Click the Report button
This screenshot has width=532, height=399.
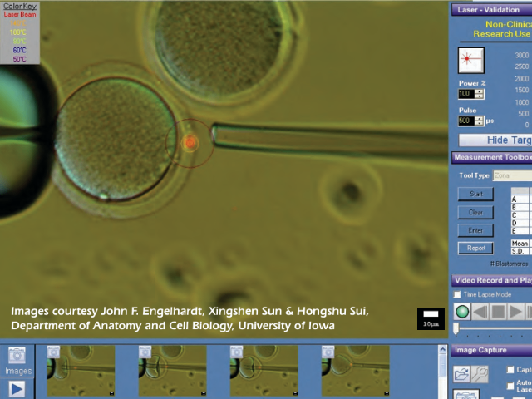pyautogui.click(x=475, y=248)
